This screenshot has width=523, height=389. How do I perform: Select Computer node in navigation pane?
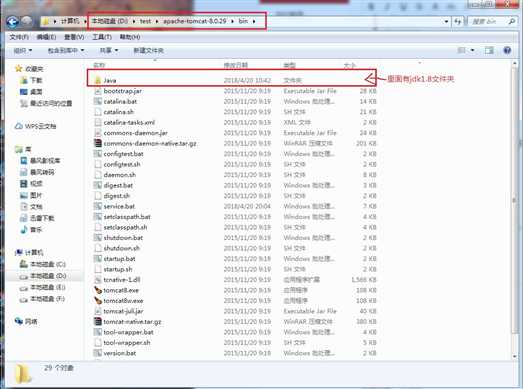pos(29,252)
